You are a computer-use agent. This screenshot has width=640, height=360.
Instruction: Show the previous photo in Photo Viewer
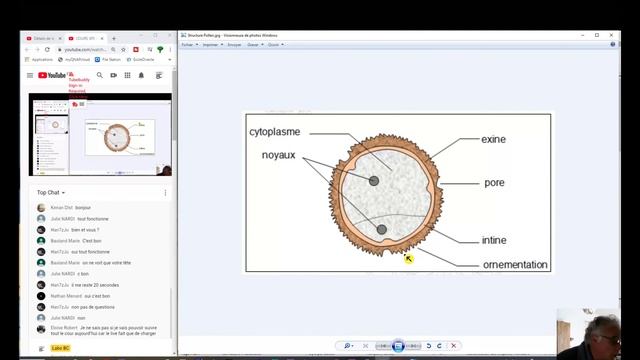click(x=383, y=346)
